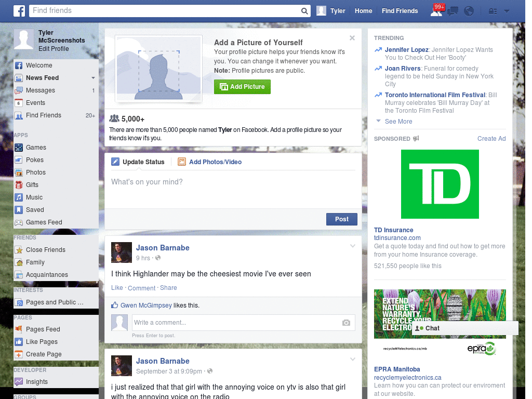
Task: Open Toronto International Film Festival trend
Action: click(x=435, y=95)
